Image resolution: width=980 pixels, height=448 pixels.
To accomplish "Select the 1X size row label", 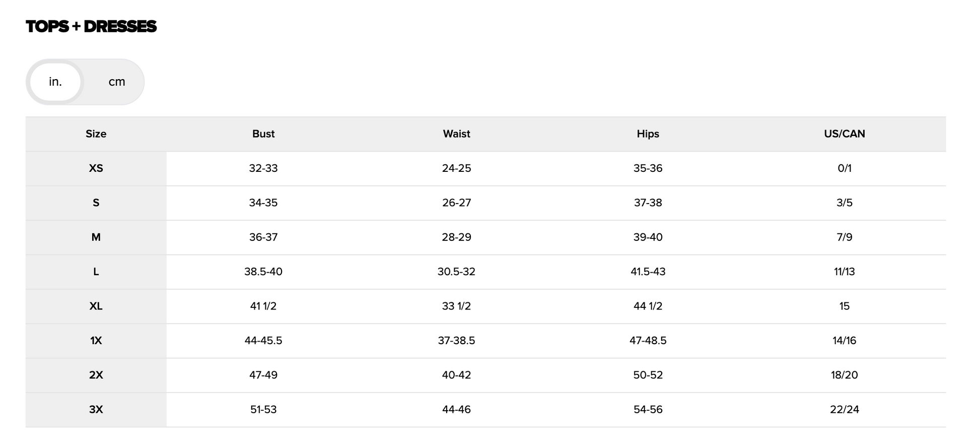I will [x=96, y=341].
